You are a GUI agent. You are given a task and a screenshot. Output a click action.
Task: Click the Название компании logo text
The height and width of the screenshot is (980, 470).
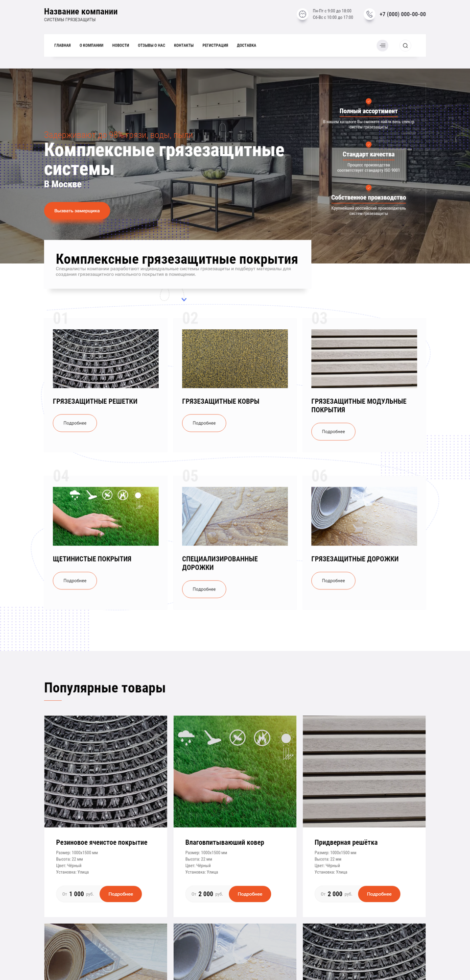click(81, 12)
